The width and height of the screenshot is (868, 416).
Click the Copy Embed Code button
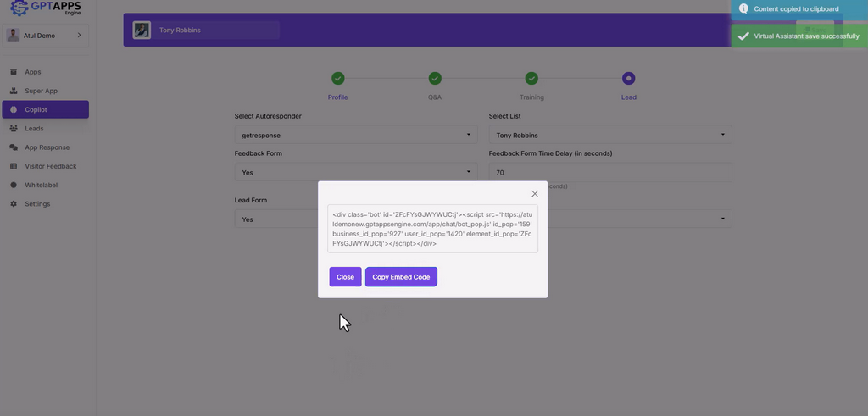[401, 277]
